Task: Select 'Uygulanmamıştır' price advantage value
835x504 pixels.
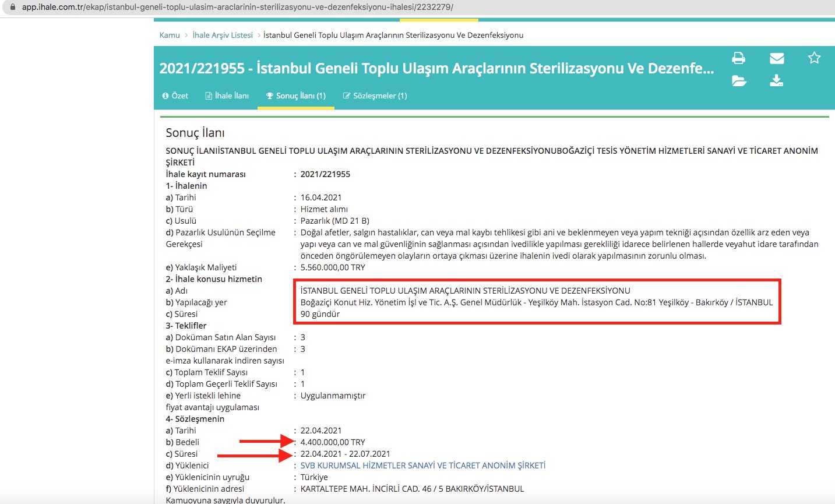Action: click(x=333, y=396)
